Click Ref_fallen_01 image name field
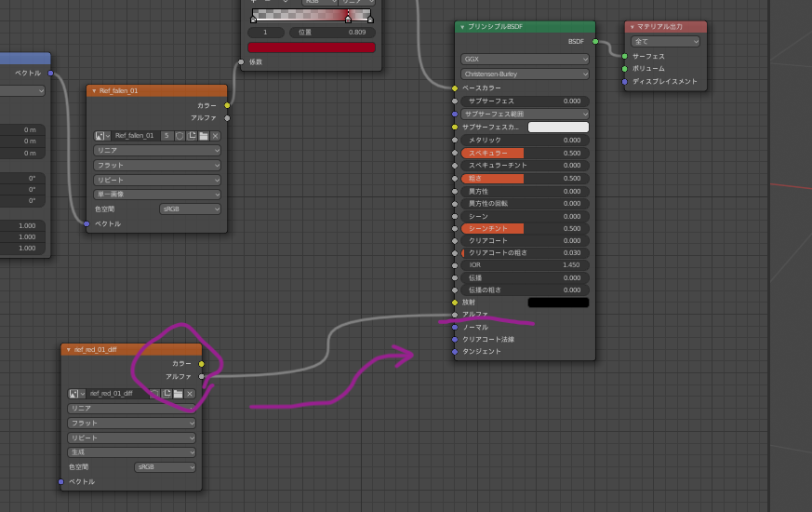This screenshot has width=812, height=512. 136,136
